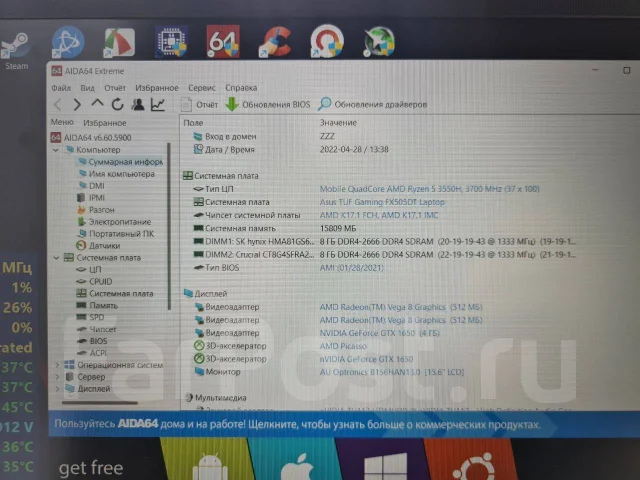Open user management toolbar icon

coord(138,104)
